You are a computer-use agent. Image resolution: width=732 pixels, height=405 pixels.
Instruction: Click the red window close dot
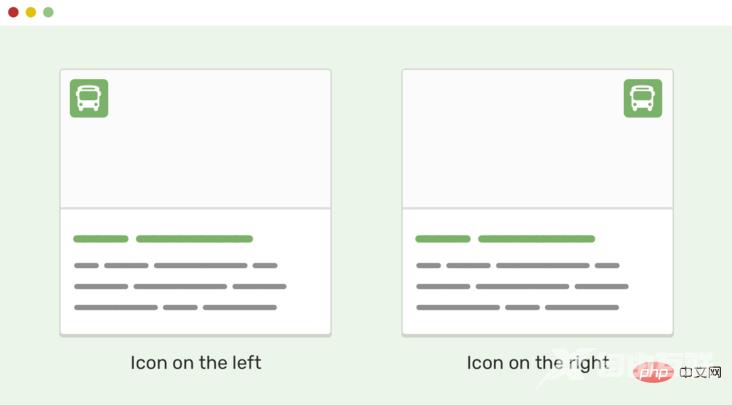tap(13, 12)
